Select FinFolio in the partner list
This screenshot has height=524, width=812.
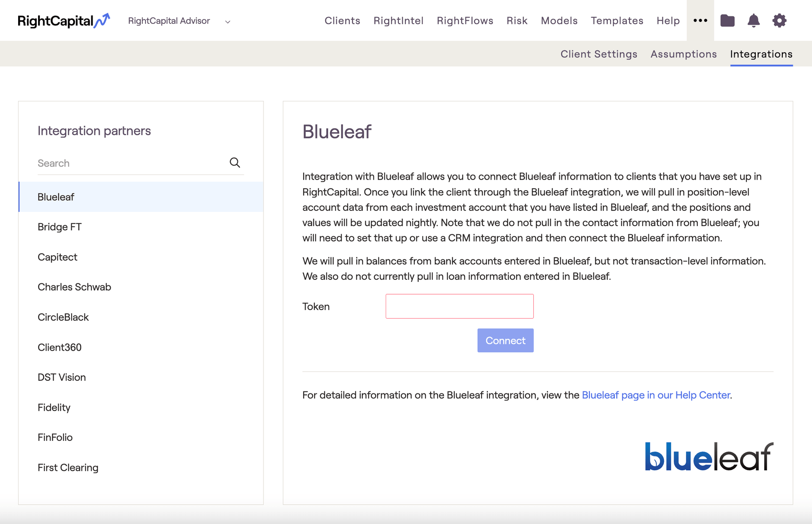(x=141, y=437)
